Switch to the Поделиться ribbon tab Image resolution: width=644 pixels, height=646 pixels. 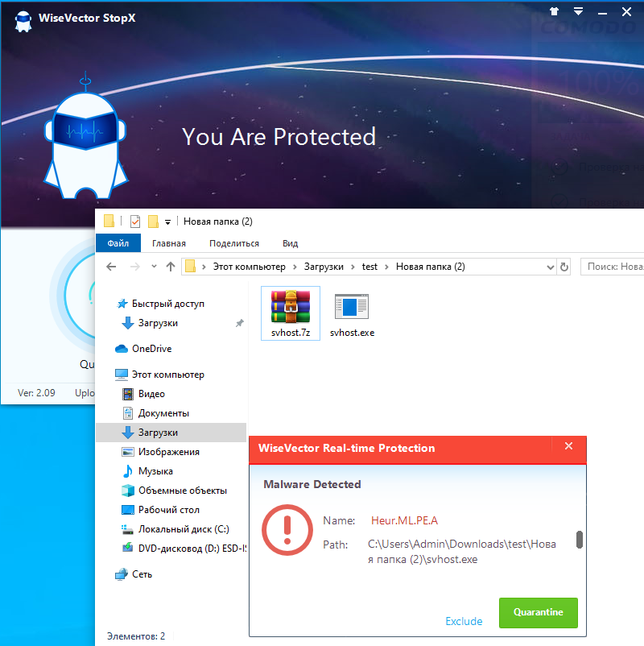pos(234,243)
